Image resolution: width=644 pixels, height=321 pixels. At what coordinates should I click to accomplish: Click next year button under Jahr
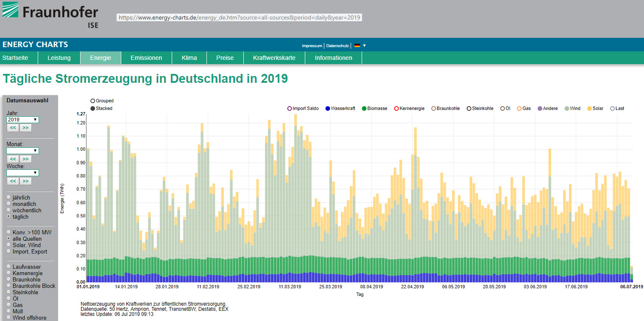pos(25,128)
